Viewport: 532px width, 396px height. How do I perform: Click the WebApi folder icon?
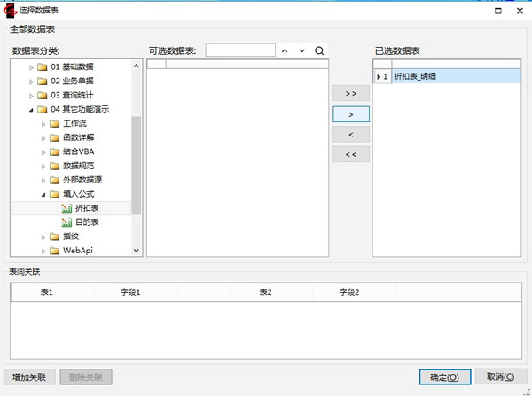[54, 251]
